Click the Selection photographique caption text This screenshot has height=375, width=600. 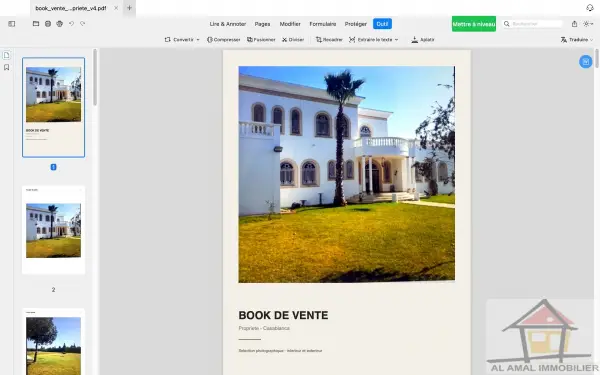(280, 351)
